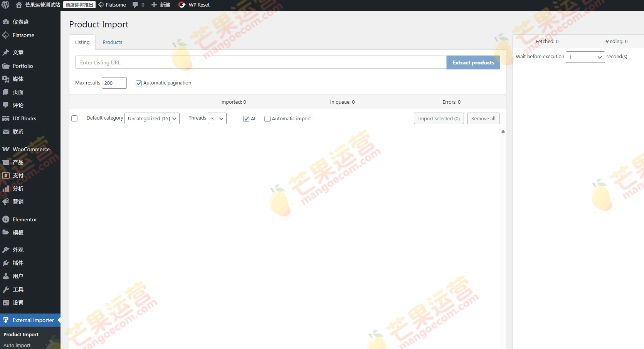Click the Remove all button
644x349 pixels.
click(483, 118)
